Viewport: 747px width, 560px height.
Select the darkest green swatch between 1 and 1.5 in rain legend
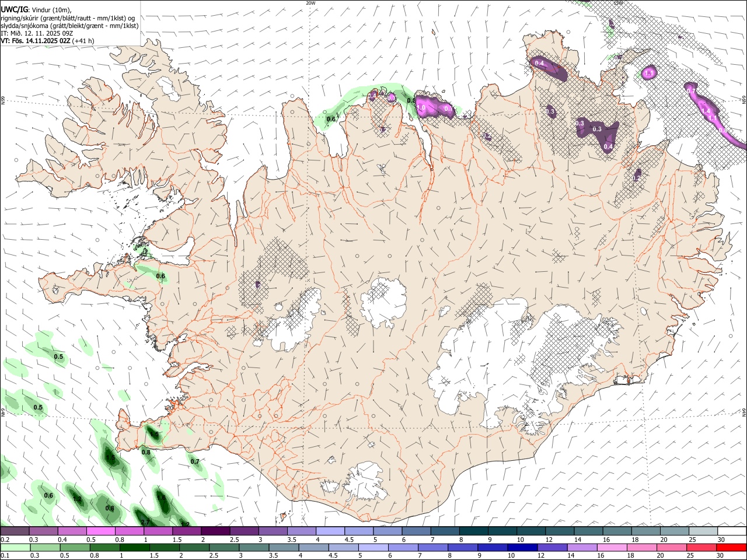click(134, 548)
